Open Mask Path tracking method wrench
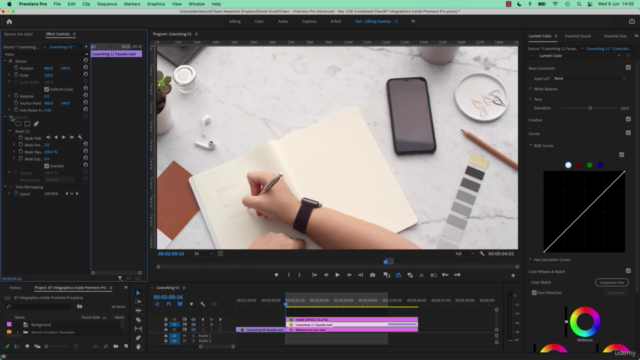Viewport: 640px width, 360px height. tap(80, 138)
